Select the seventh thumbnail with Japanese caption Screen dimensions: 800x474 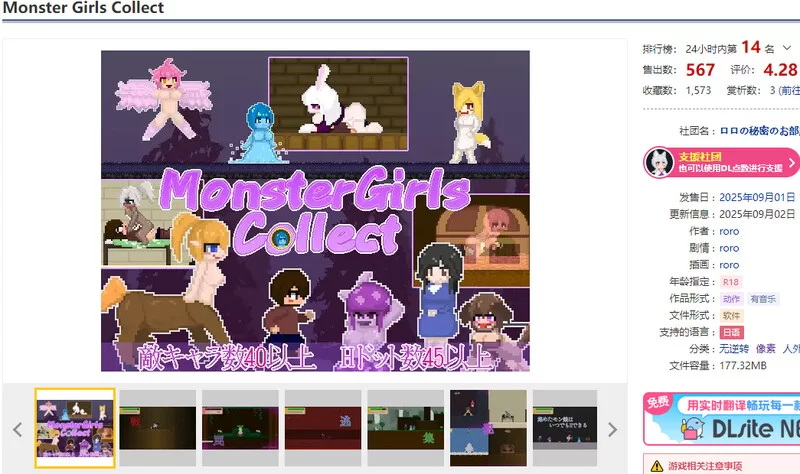click(x=565, y=428)
